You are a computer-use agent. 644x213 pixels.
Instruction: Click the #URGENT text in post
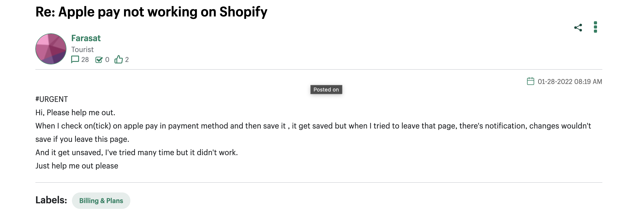pos(52,99)
